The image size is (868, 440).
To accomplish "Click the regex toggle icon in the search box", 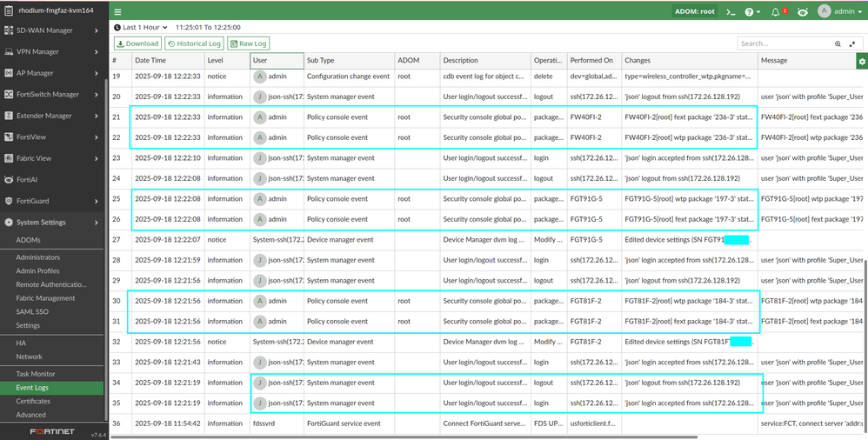I will point(851,43).
